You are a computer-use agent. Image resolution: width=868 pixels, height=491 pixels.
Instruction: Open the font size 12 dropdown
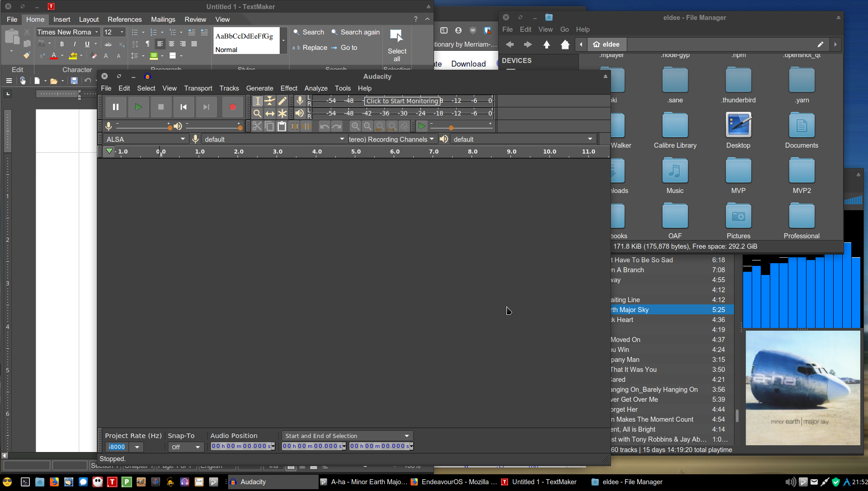pyautogui.click(x=122, y=32)
